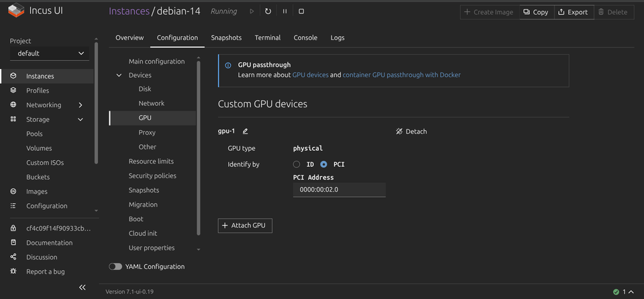
Task: Toggle the YAML Configuration switch
Action: pos(115,267)
